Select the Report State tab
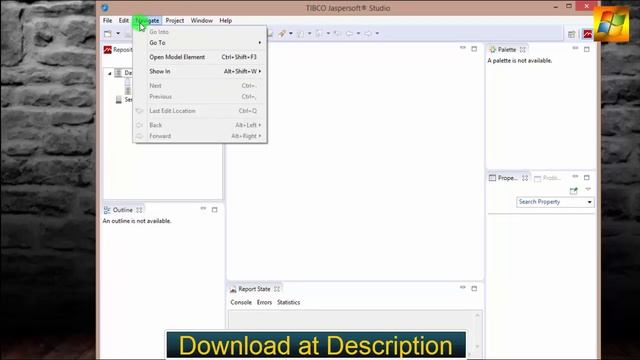640x360 pixels. [250, 289]
